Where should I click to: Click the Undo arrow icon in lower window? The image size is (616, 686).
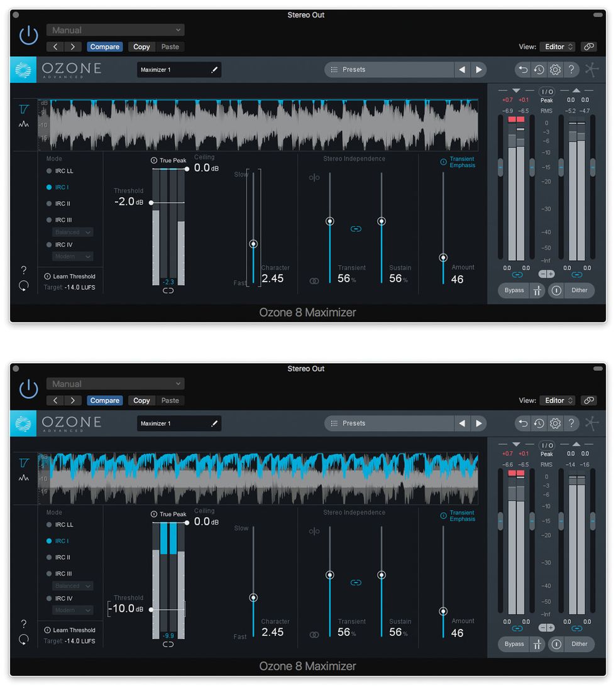(x=523, y=423)
